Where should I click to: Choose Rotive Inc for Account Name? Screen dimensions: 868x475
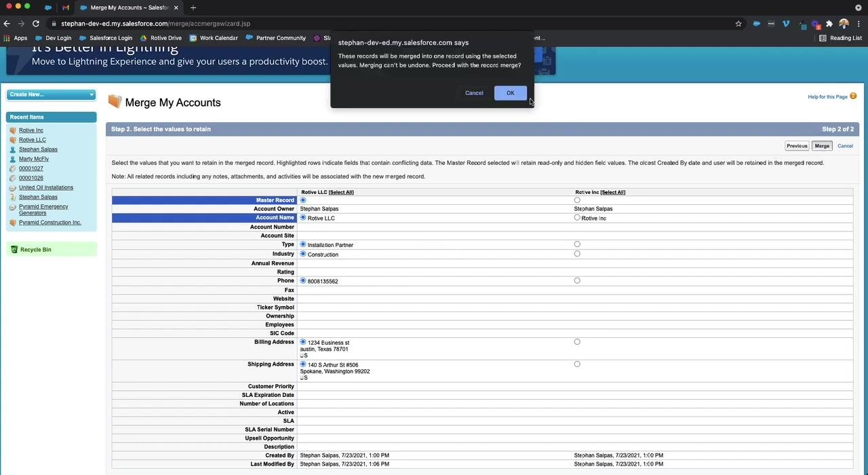pyautogui.click(x=577, y=218)
